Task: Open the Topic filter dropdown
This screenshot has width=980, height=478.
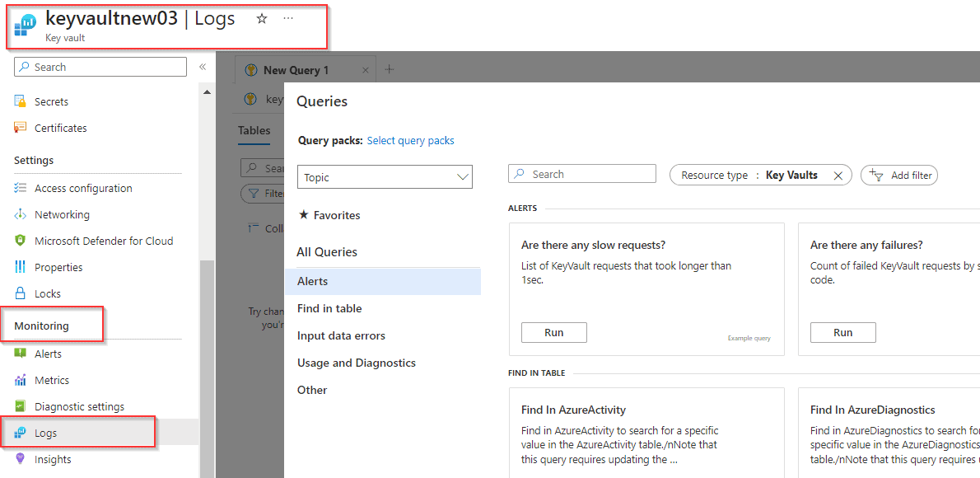Action: tap(385, 176)
